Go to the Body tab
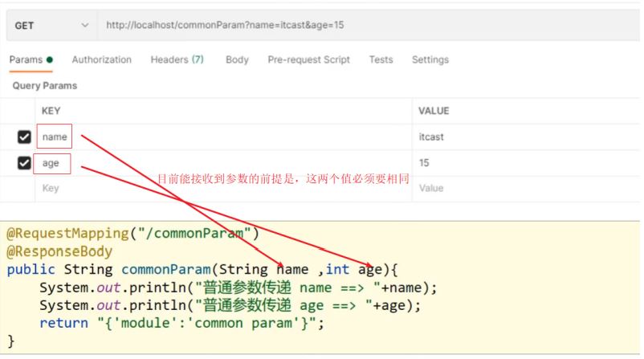The image size is (644, 359). [237, 59]
